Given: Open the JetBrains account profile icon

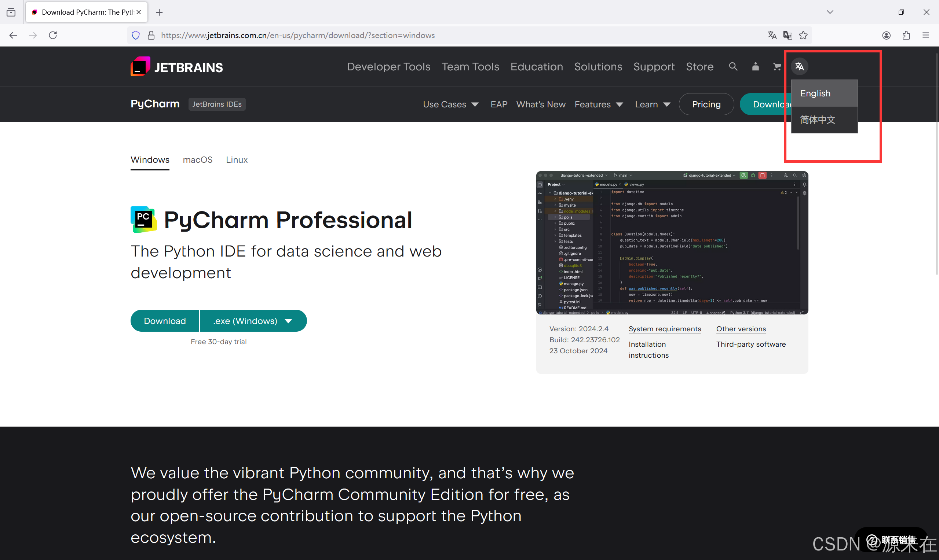Looking at the screenshot, I should tap(755, 66).
